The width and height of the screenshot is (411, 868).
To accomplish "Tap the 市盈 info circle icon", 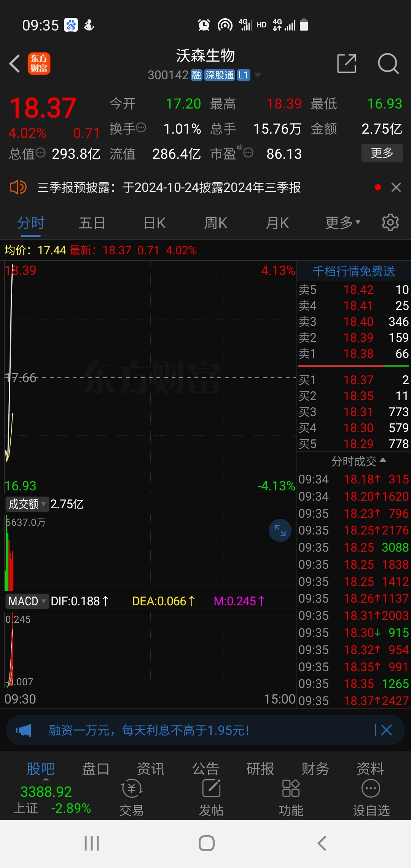I will 248,153.
